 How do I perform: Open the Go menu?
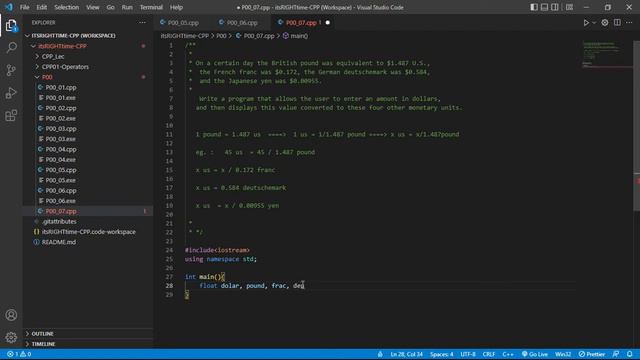110,7
